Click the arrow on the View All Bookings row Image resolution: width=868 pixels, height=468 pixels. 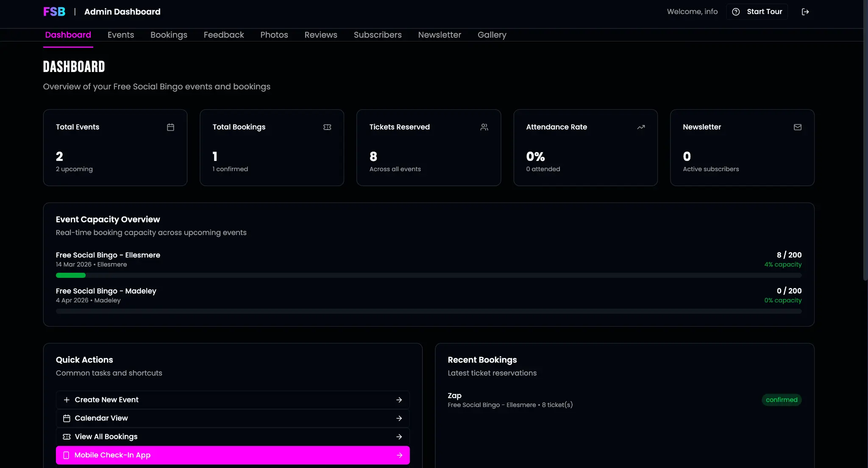399,436
